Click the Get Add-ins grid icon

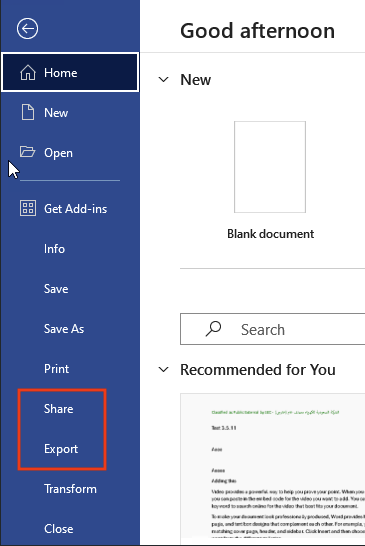point(28,208)
